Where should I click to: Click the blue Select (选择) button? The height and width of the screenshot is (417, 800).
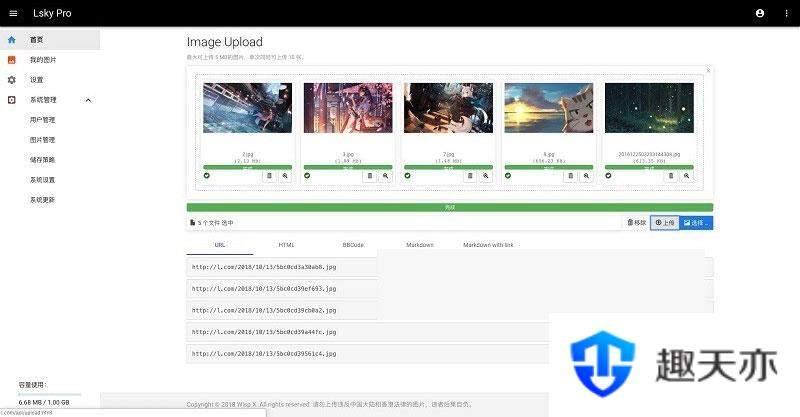click(696, 223)
